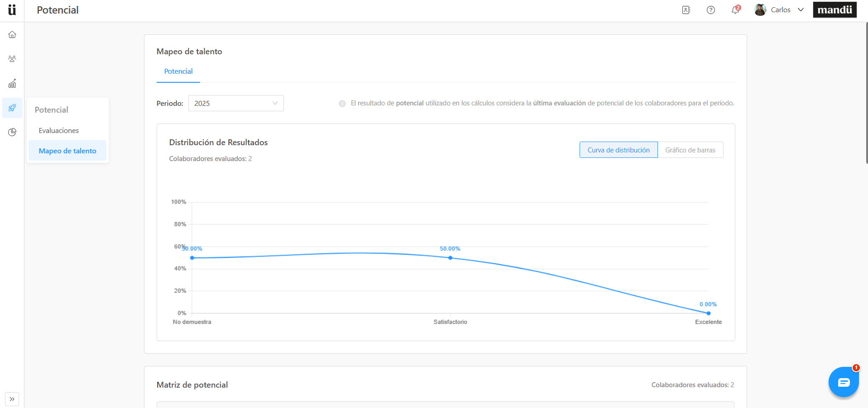Click the Potencial page title in header

point(58,10)
